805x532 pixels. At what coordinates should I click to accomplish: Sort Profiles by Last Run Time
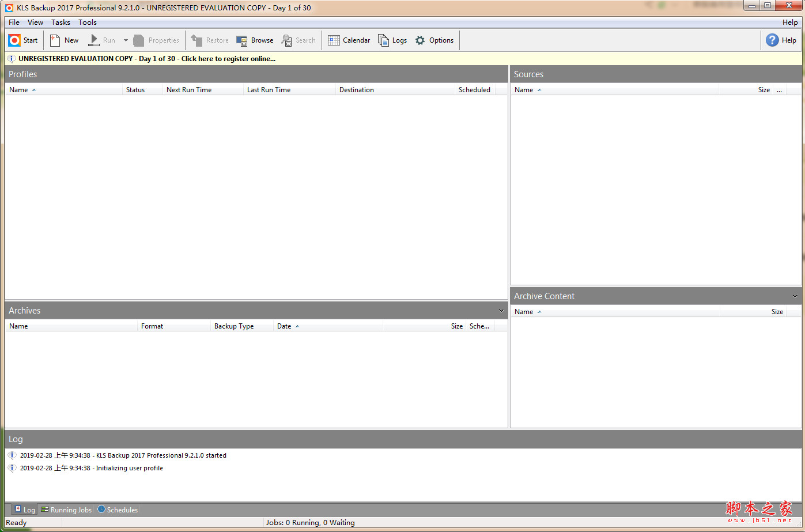289,90
